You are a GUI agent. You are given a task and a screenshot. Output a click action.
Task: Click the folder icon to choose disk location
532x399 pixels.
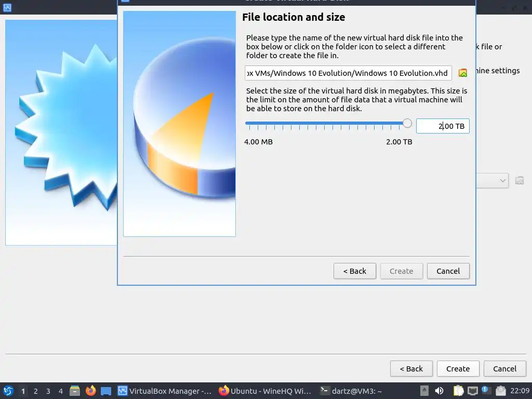point(463,73)
